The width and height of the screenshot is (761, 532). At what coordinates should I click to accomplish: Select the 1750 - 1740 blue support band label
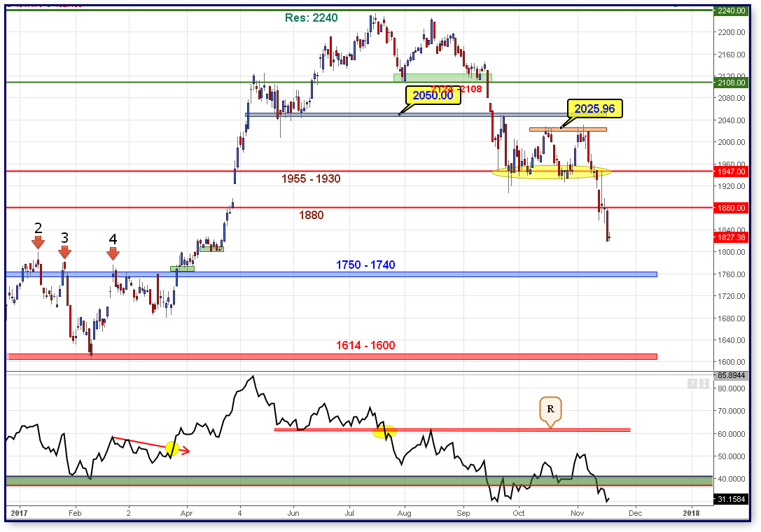click(364, 265)
